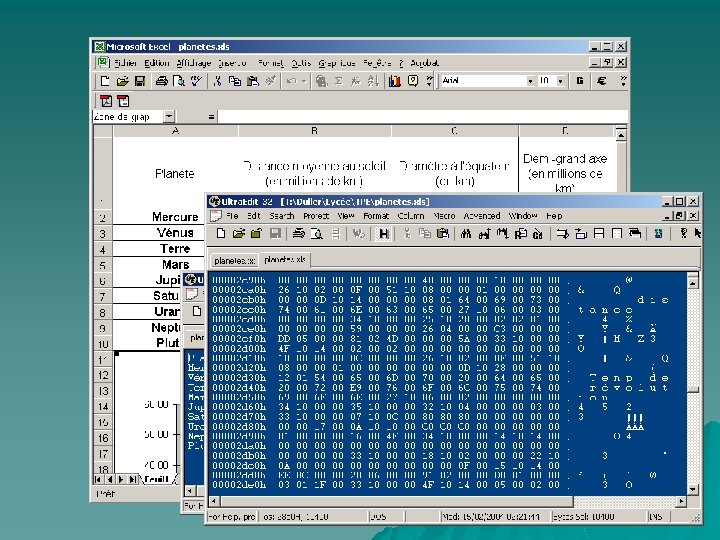Open Excel Undo dropdown arrow
Screen dimensions: 720x540
pos(304,81)
